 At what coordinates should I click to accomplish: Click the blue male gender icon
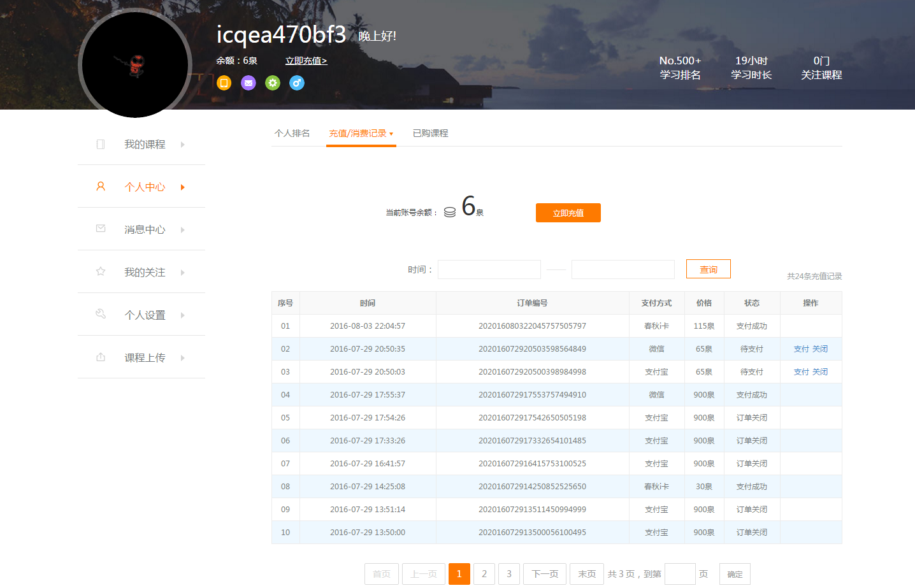pyautogui.click(x=297, y=83)
